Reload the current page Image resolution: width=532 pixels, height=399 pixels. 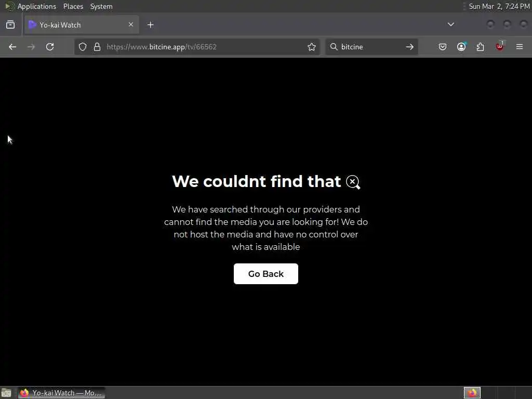click(50, 47)
